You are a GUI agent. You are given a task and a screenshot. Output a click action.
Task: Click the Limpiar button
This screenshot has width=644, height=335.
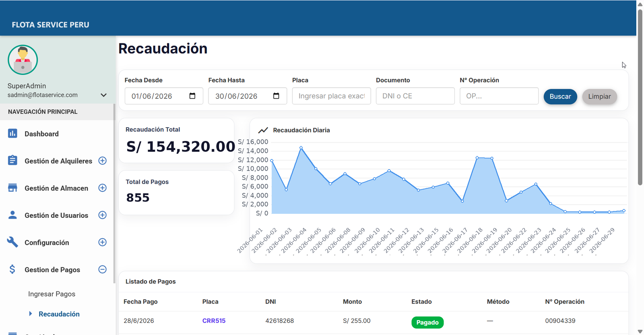pos(599,97)
